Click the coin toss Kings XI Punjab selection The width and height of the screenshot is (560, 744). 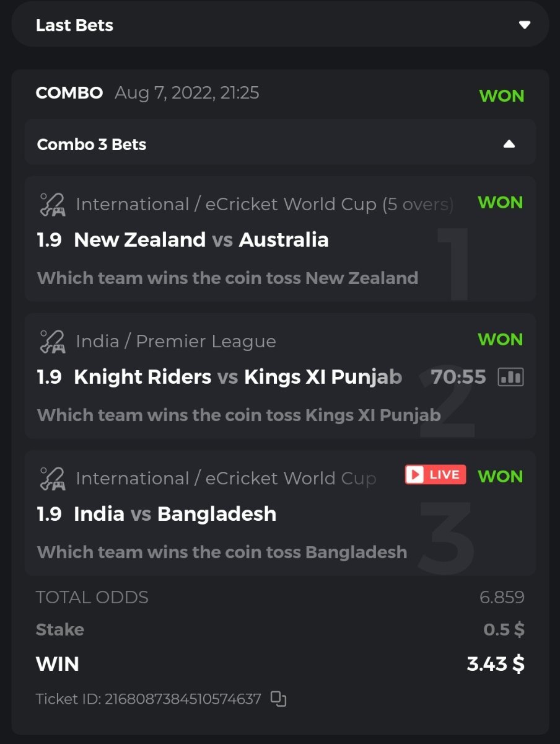pyautogui.click(x=238, y=415)
